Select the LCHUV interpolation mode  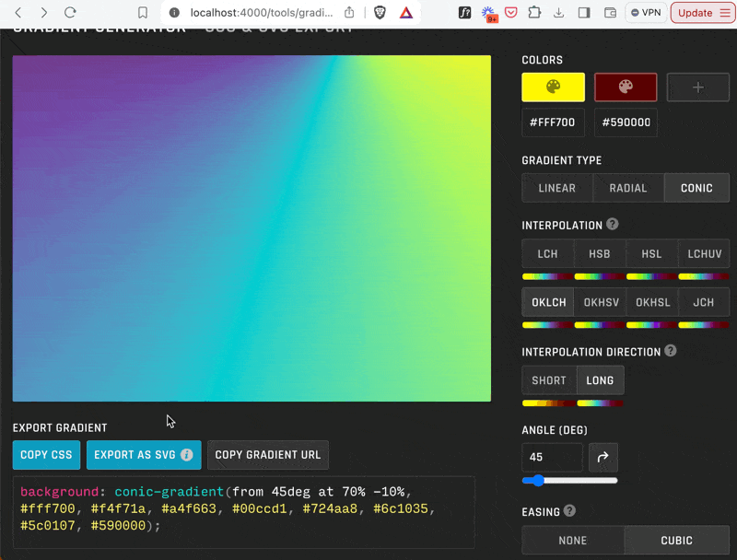(x=704, y=254)
